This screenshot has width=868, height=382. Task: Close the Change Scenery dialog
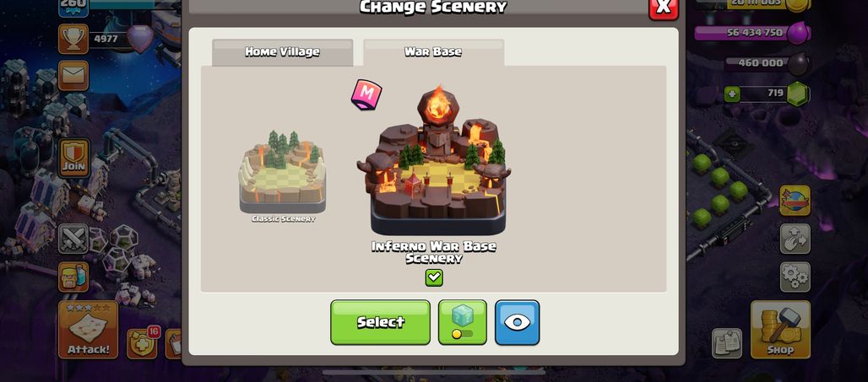click(663, 7)
